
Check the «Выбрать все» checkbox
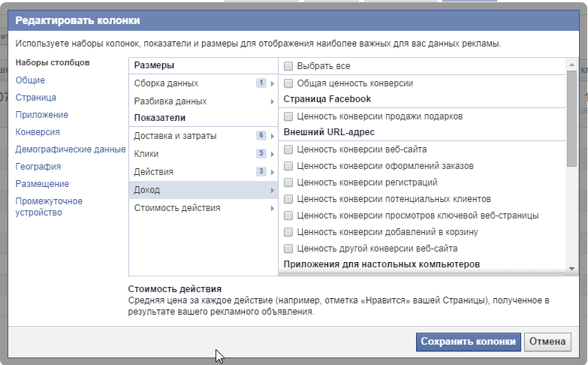[x=288, y=66]
